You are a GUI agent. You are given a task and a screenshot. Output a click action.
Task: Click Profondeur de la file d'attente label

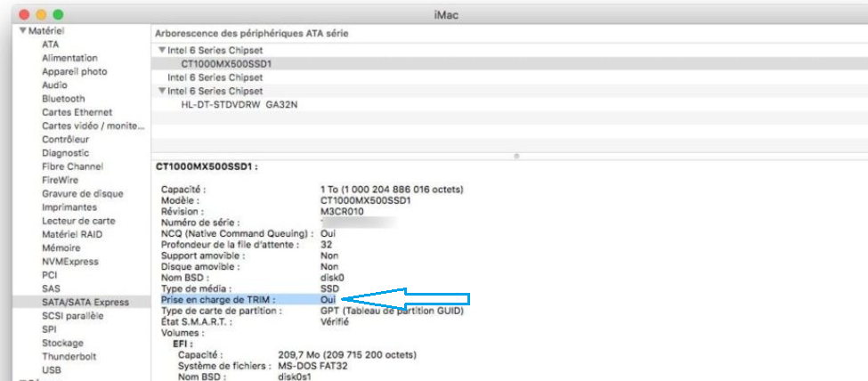pos(231,244)
